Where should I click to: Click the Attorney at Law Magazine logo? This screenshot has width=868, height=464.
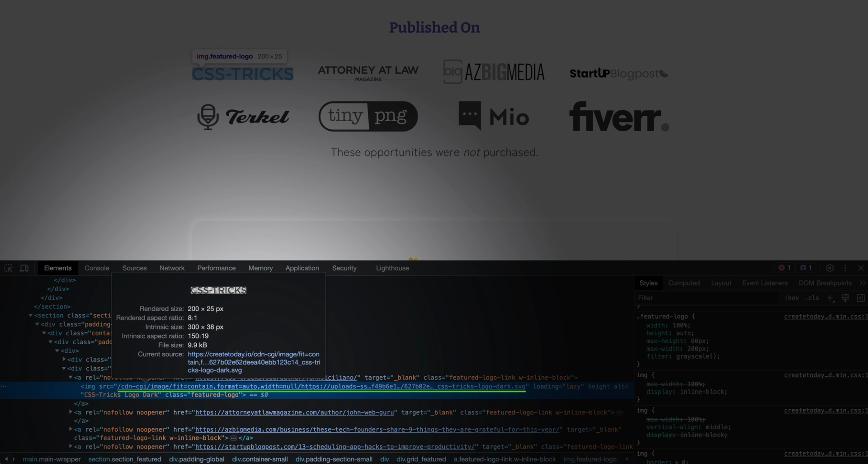[x=368, y=73]
